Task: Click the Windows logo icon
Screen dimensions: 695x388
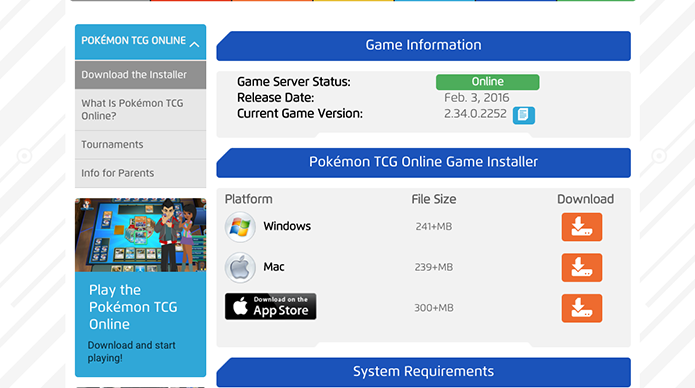Action: point(240,227)
